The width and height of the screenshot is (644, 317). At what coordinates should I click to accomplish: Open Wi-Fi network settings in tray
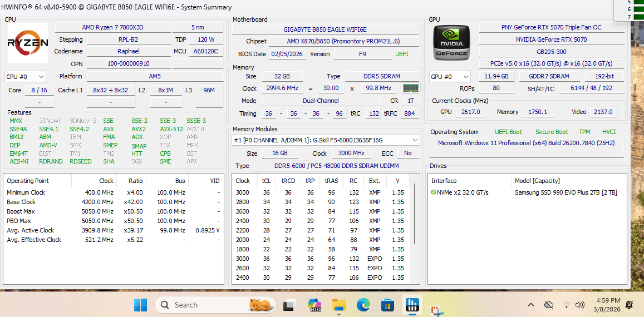(567, 305)
